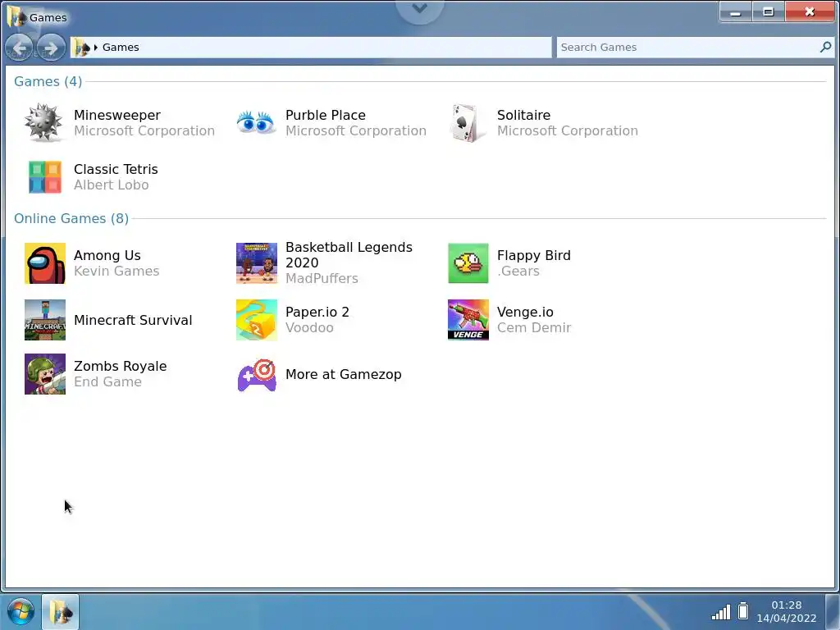This screenshot has height=630, width=840.
Task: Collapse the Games (4) group header
Action: click(x=48, y=81)
